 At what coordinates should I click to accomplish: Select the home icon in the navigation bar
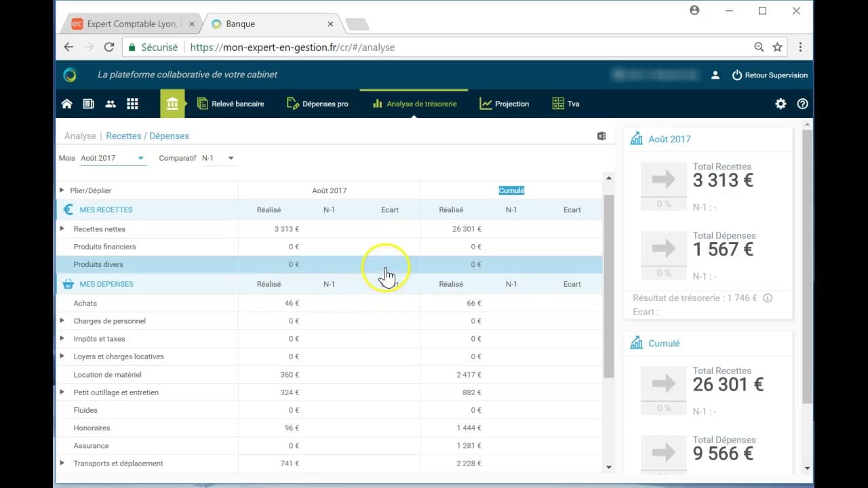pyautogui.click(x=66, y=103)
